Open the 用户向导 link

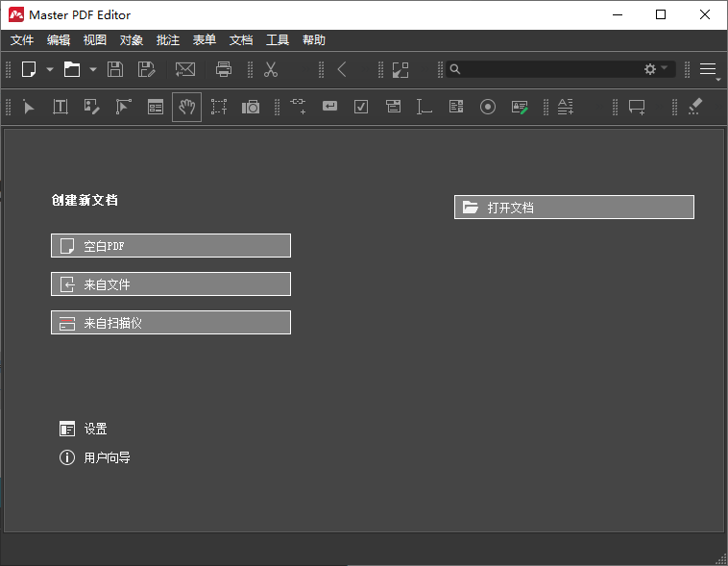point(95,457)
